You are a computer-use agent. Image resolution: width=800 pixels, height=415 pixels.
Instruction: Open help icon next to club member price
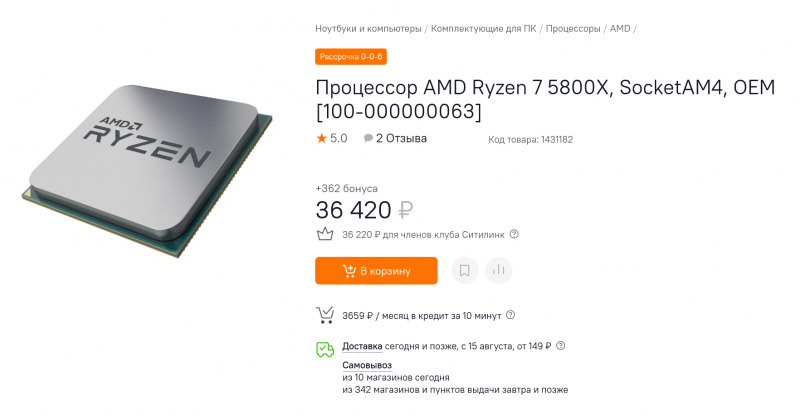coord(514,234)
